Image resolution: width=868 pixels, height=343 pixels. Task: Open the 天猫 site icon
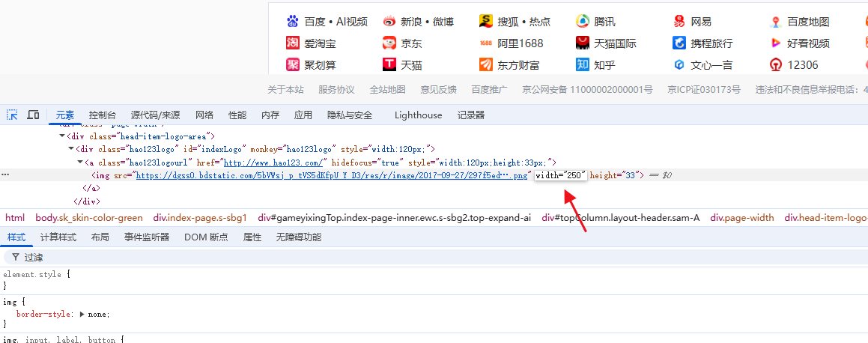(x=389, y=64)
